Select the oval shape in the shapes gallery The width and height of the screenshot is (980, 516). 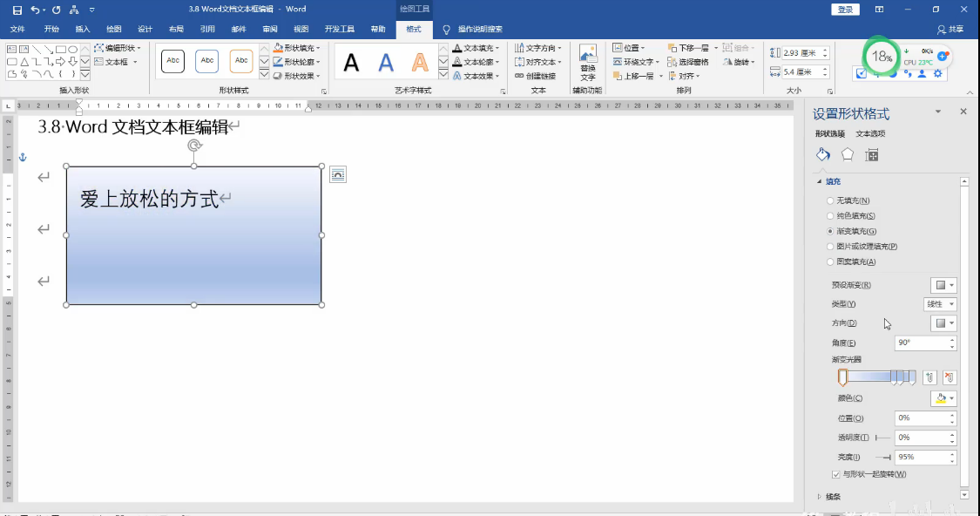coord(72,49)
